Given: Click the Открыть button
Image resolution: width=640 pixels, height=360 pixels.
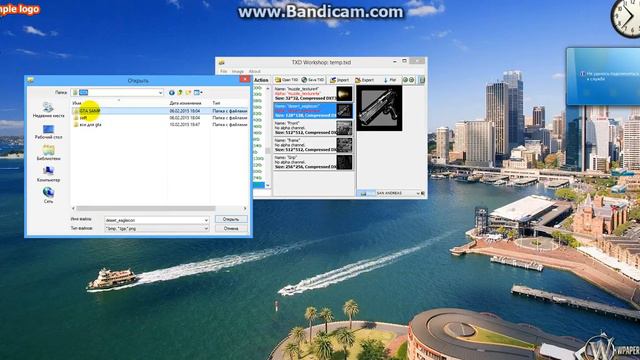Looking at the screenshot, I should (231, 219).
